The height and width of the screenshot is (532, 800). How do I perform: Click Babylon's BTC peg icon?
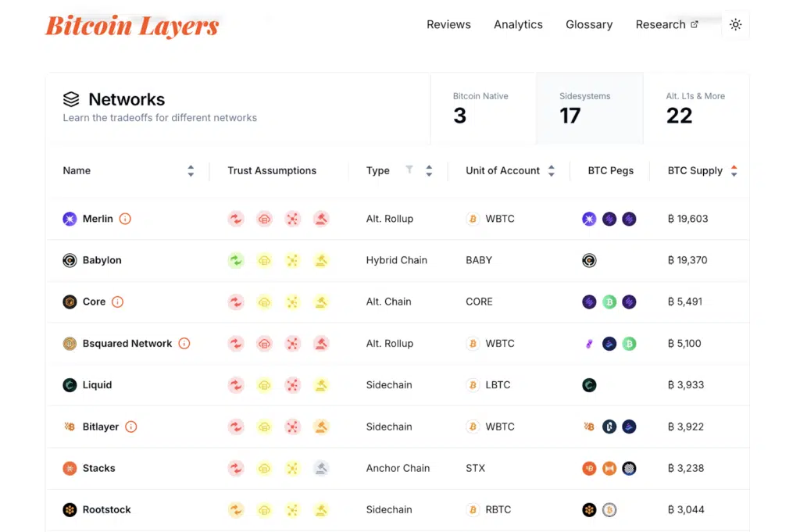click(x=589, y=260)
